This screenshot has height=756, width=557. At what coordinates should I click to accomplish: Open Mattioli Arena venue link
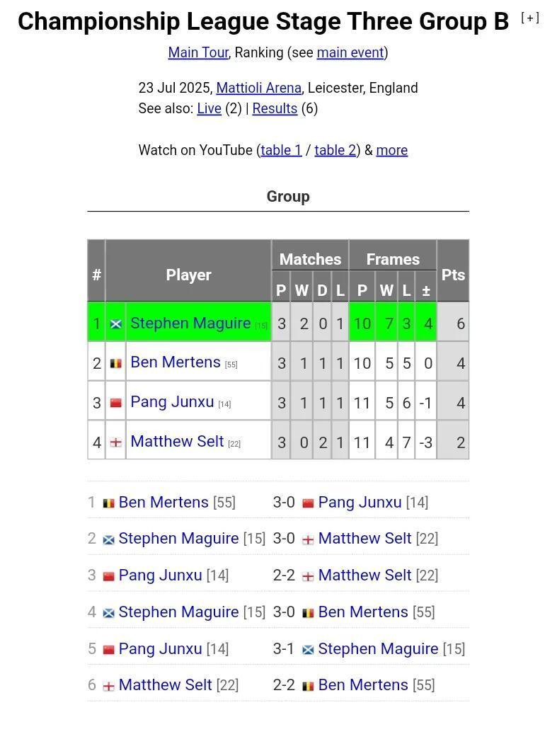point(259,88)
